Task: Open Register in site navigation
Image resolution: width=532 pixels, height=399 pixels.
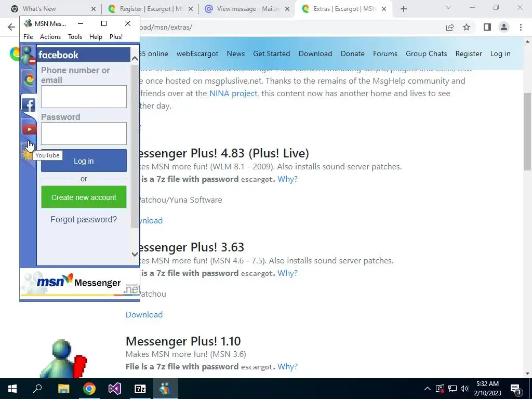Action: pos(469,54)
